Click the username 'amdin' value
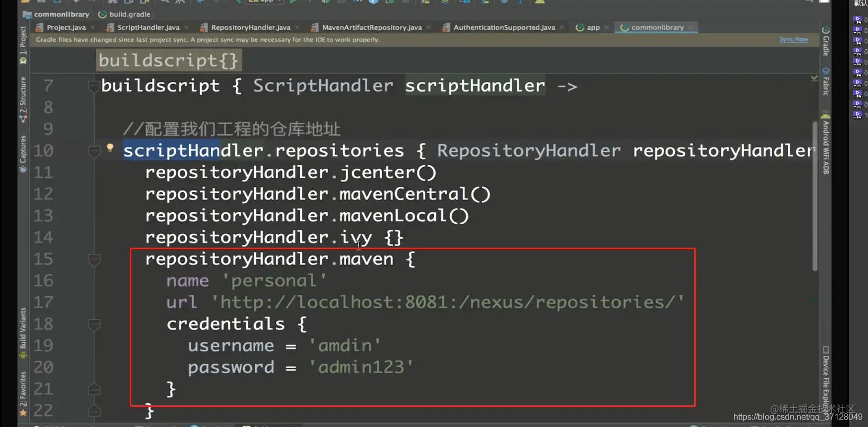This screenshot has height=427, width=868. tap(345, 346)
